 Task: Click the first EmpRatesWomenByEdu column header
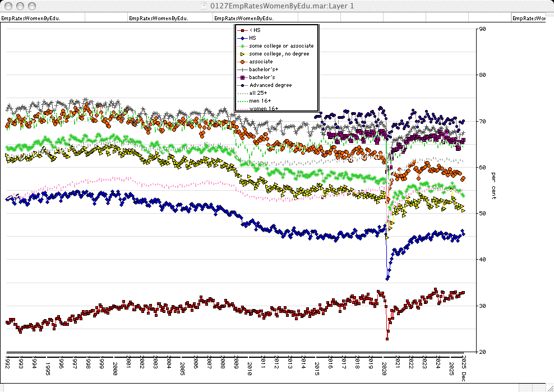coord(31,19)
